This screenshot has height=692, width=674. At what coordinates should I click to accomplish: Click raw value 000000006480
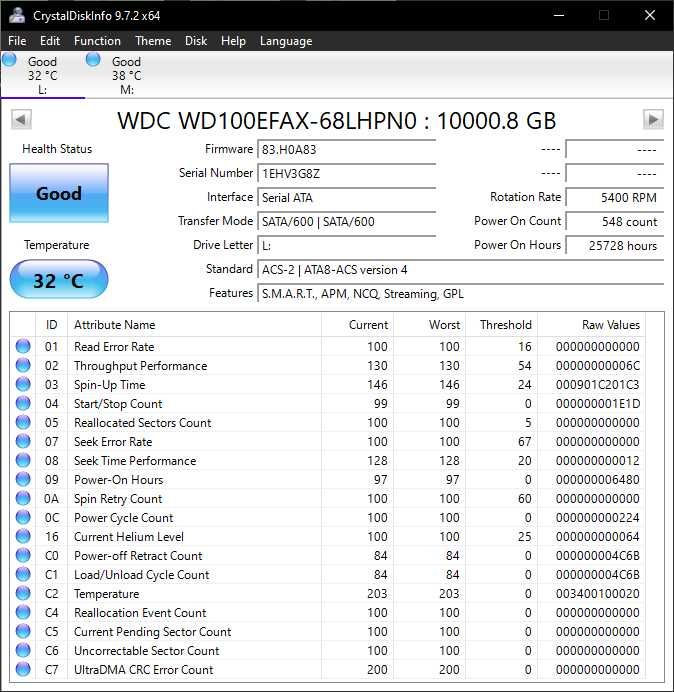tap(597, 480)
